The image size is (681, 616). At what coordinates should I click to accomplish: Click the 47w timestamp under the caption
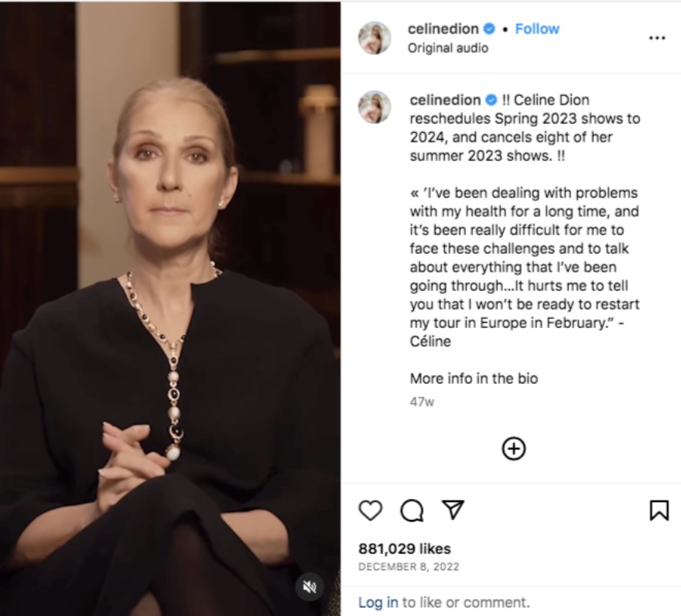point(422,402)
